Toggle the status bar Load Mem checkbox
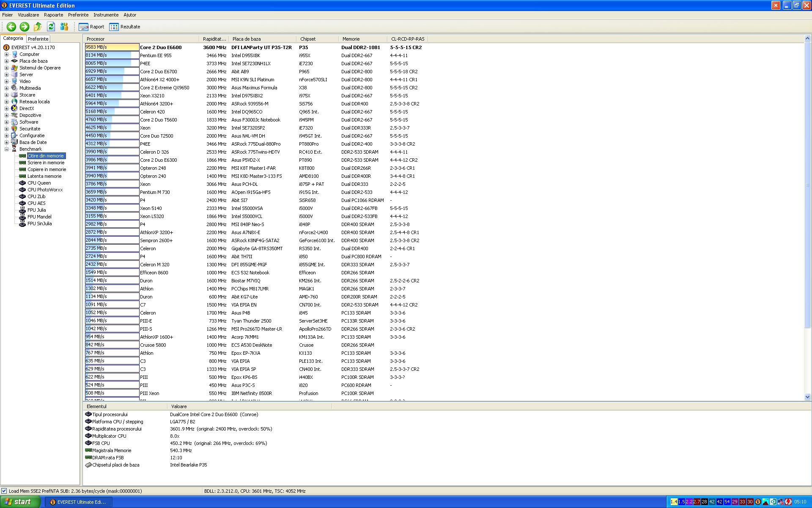 [4, 491]
